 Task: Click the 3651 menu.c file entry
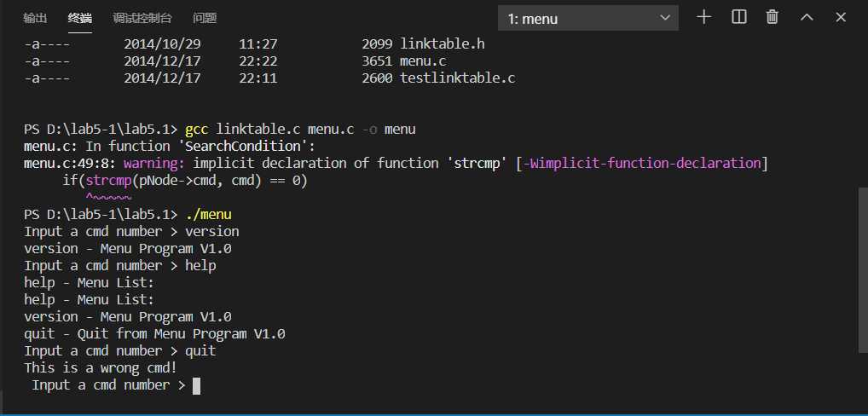(404, 61)
